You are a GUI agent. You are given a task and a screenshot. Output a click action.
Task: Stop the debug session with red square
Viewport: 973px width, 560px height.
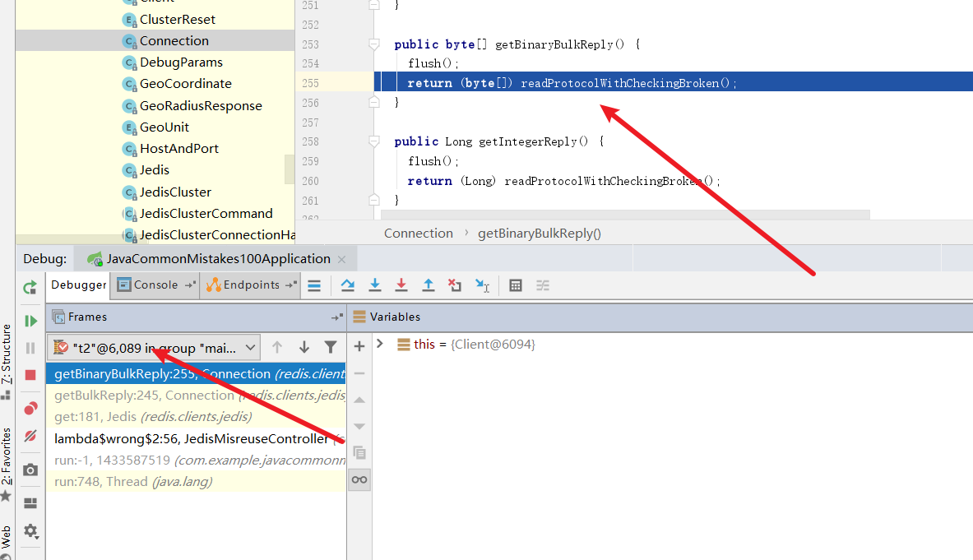tap(30, 375)
